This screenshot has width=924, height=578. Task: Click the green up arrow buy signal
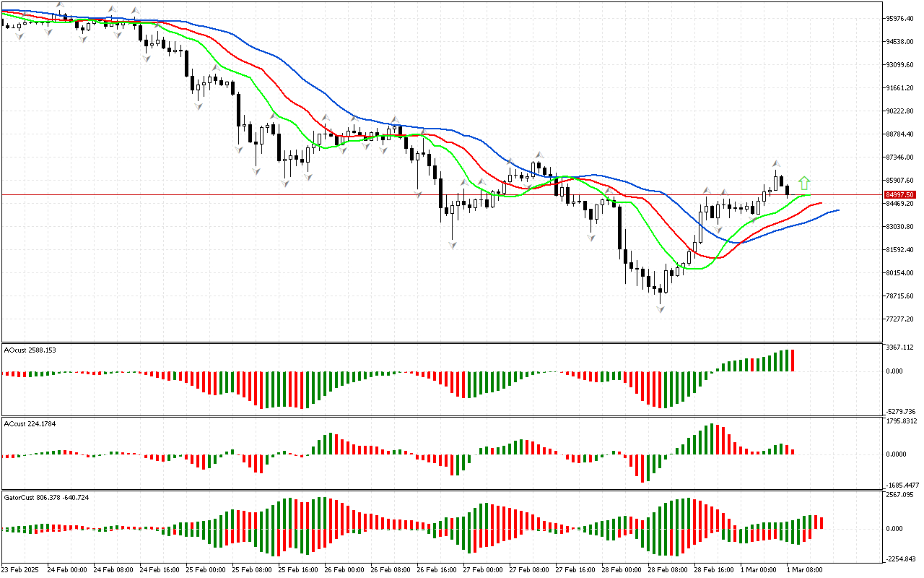coord(805,184)
